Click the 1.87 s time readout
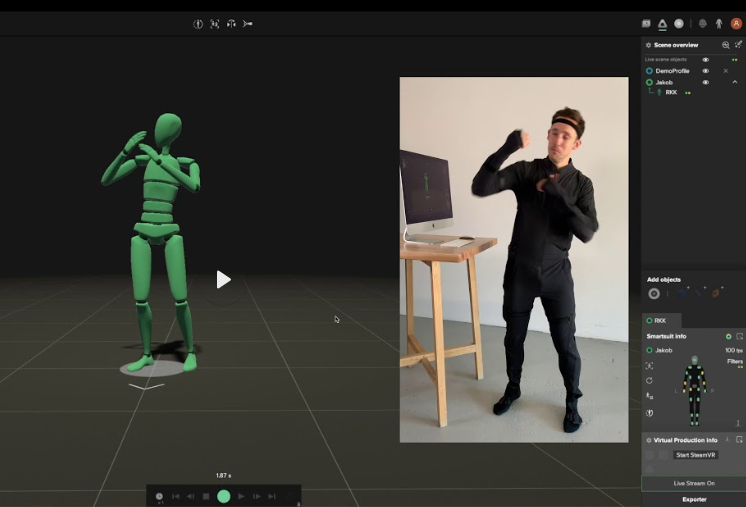Viewport: 746px width, 507px height. point(223,476)
